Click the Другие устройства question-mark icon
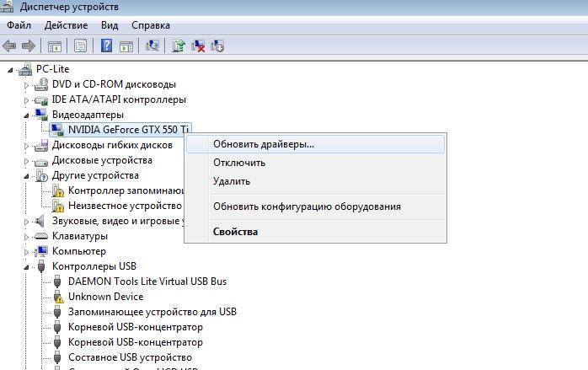The height and width of the screenshot is (370, 588). click(41, 175)
